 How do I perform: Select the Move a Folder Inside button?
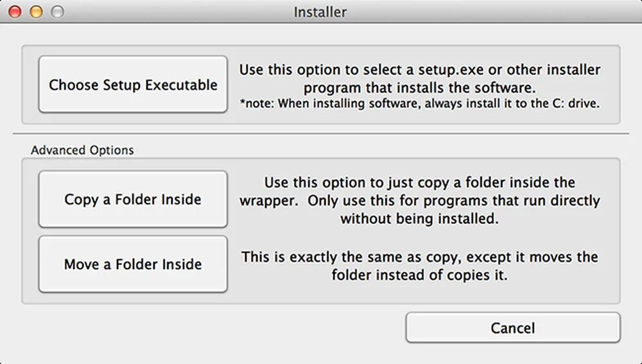(x=133, y=264)
